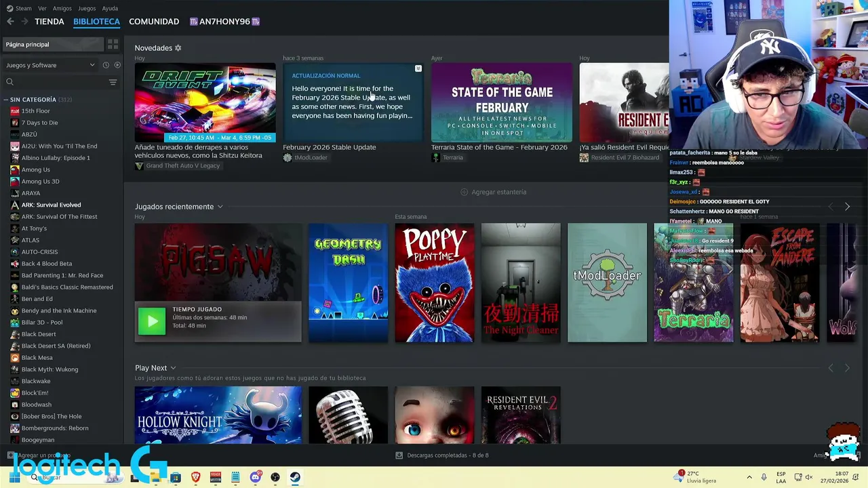Viewport: 868px width, 488px height.
Task: Open tModLoader cover in recent games
Action: tap(607, 283)
